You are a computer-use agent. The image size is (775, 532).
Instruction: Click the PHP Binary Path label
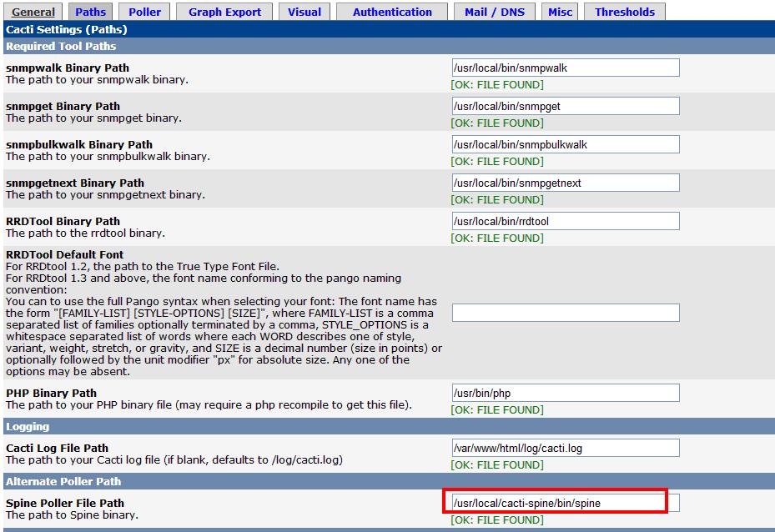click(52, 394)
